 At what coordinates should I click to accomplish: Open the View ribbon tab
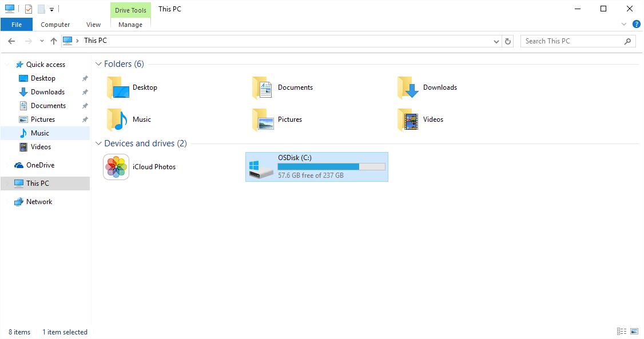(x=93, y=25)
